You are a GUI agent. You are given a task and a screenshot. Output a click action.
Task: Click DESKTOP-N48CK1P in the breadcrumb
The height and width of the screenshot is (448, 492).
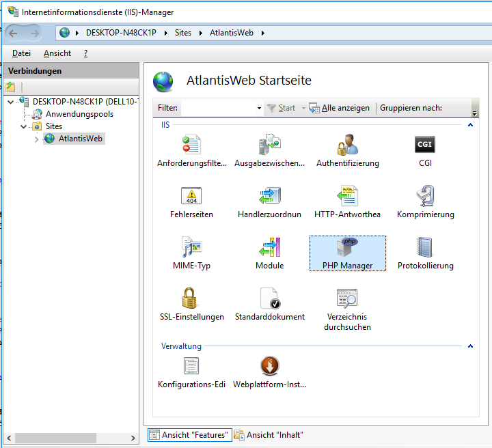click(121, 33)
